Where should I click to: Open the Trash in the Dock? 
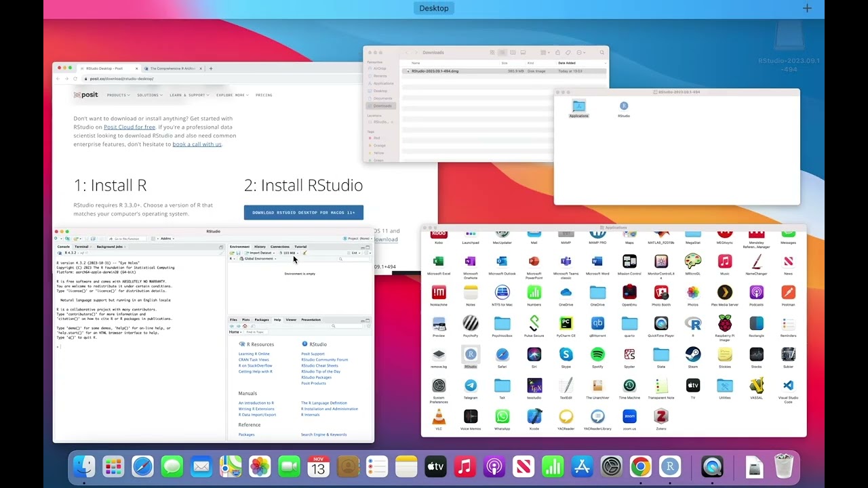784,466
